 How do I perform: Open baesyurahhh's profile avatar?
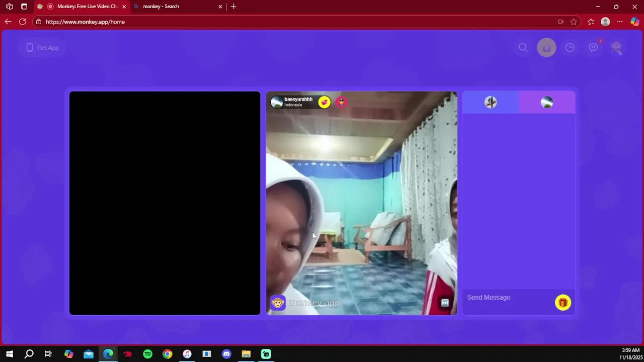tap(277, 102)
